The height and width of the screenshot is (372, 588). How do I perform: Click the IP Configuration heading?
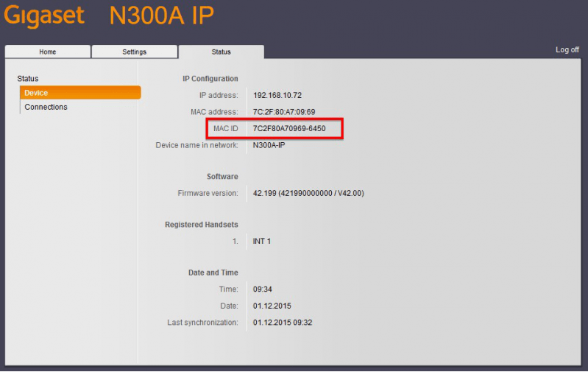point(210,79)
